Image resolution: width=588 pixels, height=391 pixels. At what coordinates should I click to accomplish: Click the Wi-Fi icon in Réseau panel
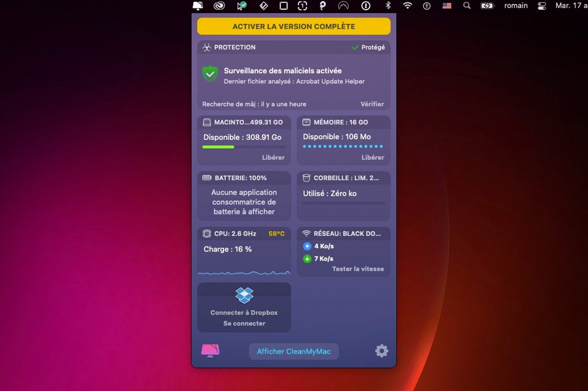[306, 233]
